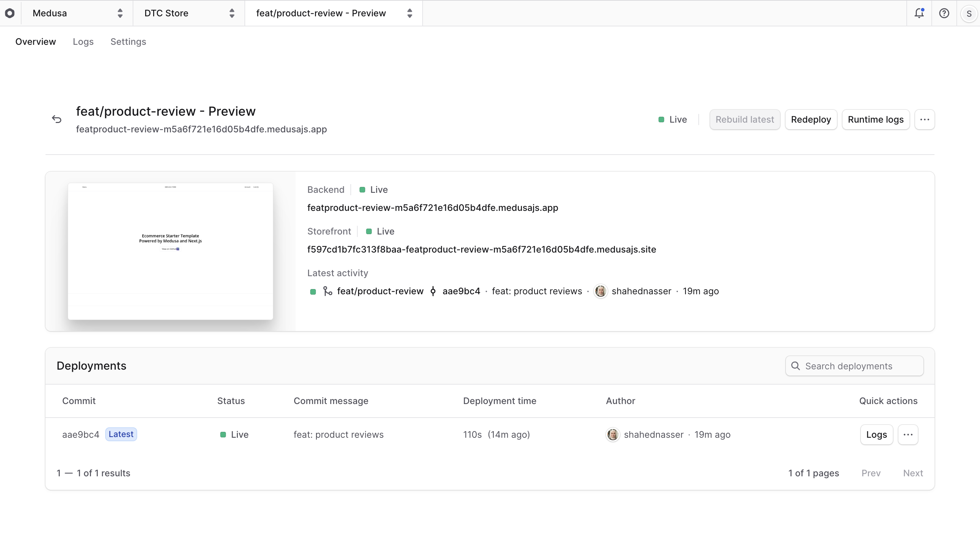Screen dimensions: 980x551
Task: Click the help icon in the top bar
Action: click(944, 13)
